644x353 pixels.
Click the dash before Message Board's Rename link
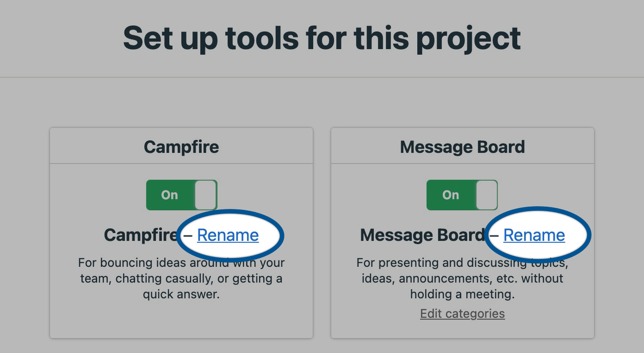(494, 235)
